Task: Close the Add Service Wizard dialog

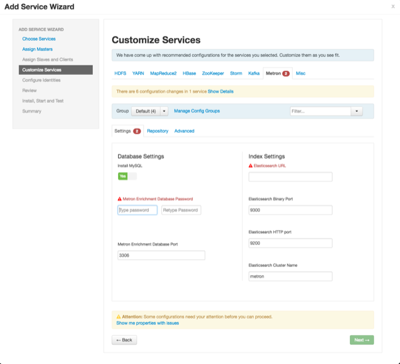Action: coord(393,7)
